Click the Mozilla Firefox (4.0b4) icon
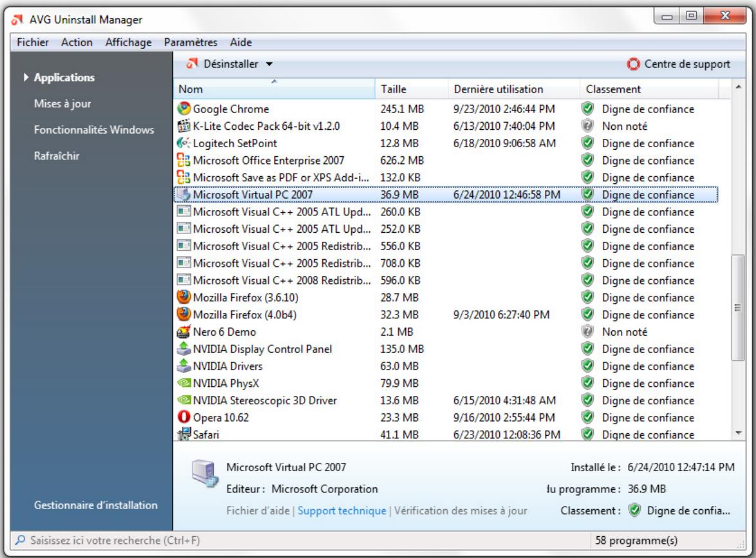756x558 pixels. 184,314
